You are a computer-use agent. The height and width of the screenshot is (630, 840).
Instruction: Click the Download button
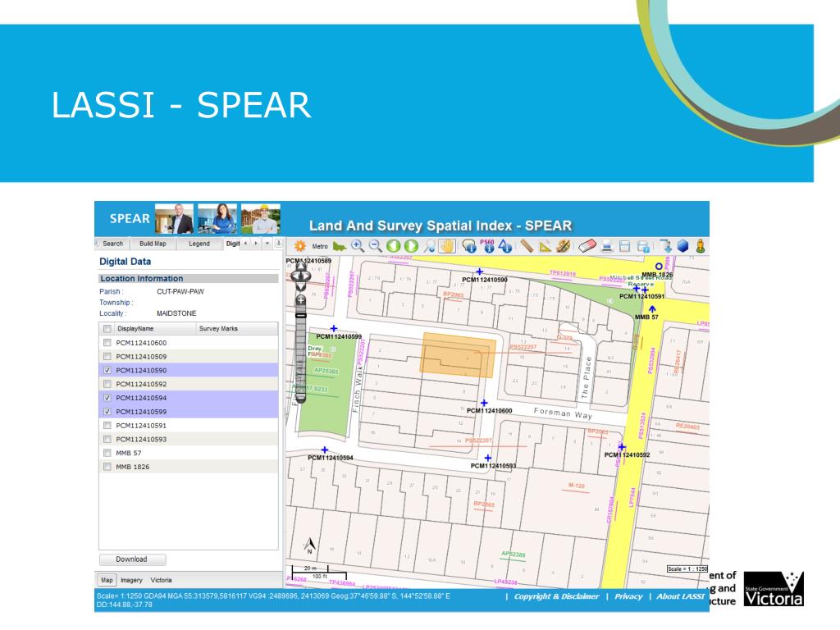tap(132, 559)
